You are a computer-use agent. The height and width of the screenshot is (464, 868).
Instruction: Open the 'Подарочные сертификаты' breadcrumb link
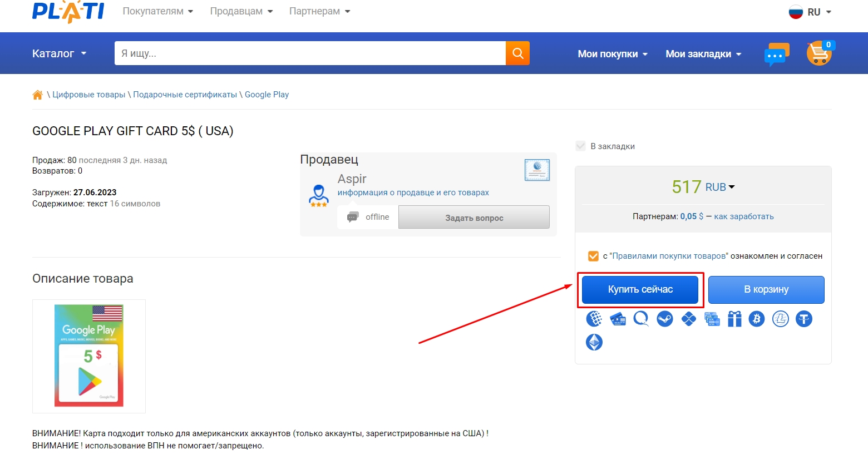185,95
